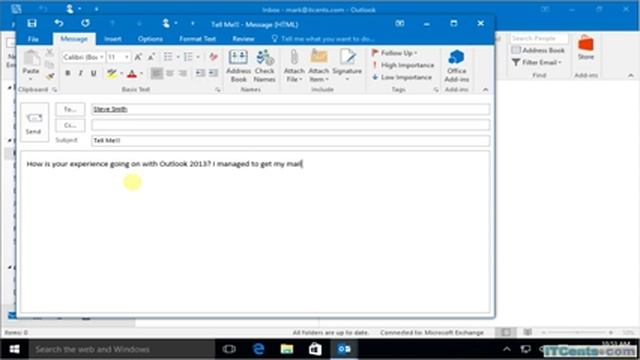The height and width of the screenshot is (360, 640).
Task: Click the Redo icon in the title bar
Action: (85, 24)
